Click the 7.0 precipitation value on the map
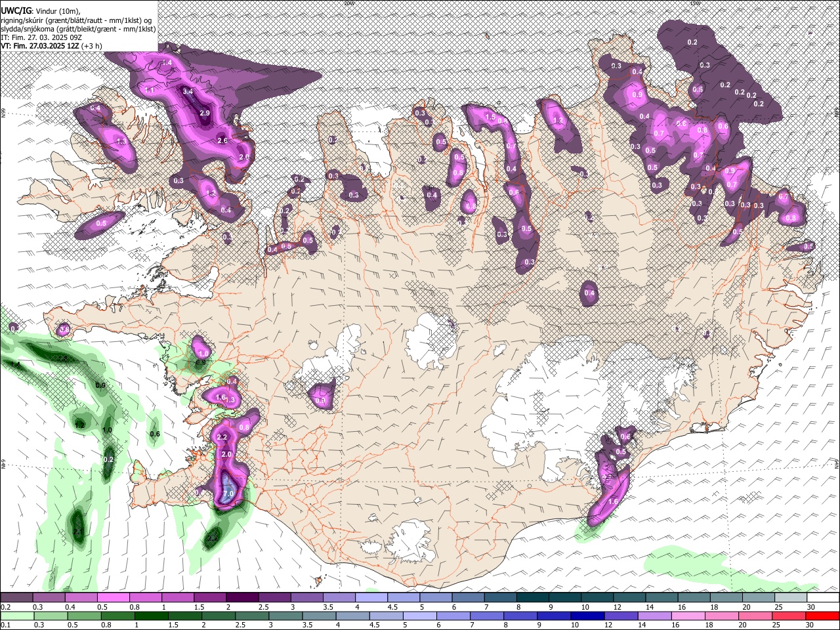840x630 pixels. tap(228, 493)
